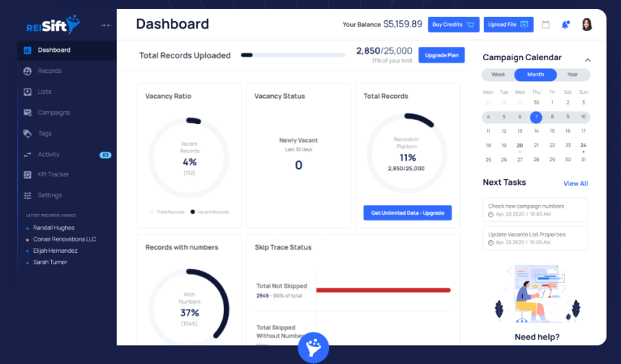The height and width of the screenshot is (364, 621).
Task: Click clock icon on Apr 20 task
Action: (491, 214)
